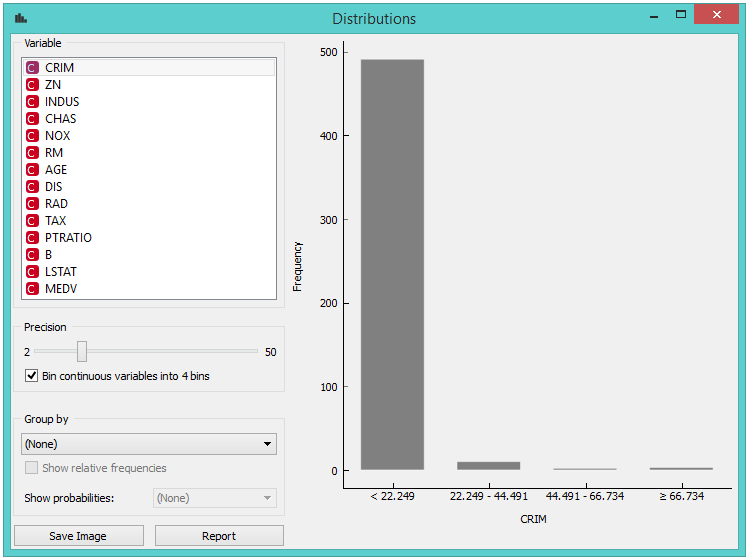The image size is (749, 560).
Task: Select the PTRATIO variable
Action: (68, 238)
